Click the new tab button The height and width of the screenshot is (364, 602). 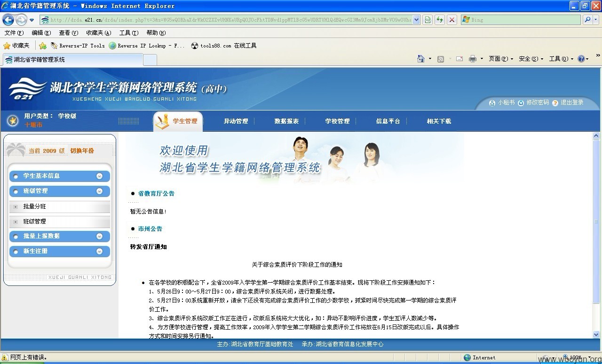(150, 60)
